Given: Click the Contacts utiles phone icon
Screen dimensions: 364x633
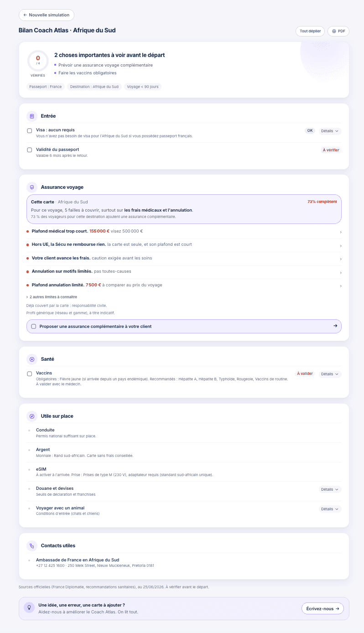Looking at the screenshot, I should (32, 546).
